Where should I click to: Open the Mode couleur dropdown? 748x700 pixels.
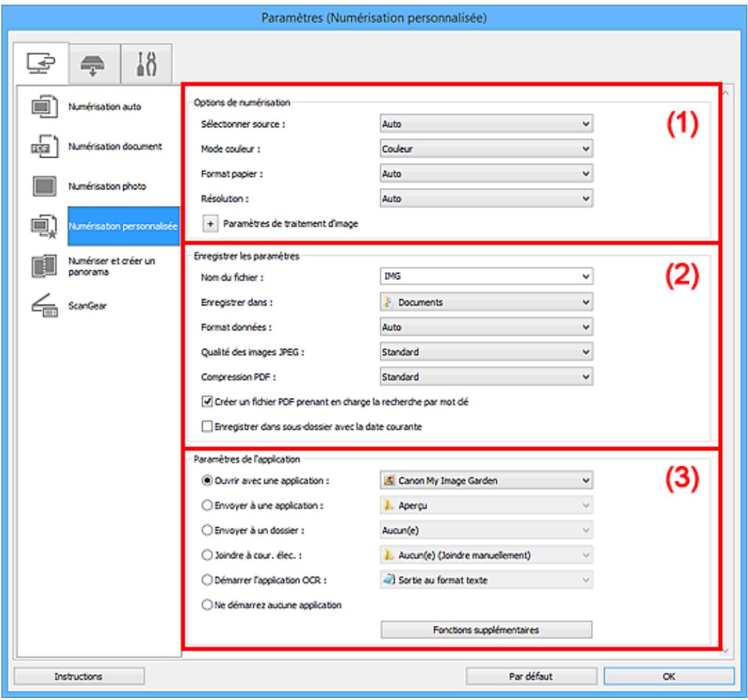pyautogui.click(x=486, y=149)
